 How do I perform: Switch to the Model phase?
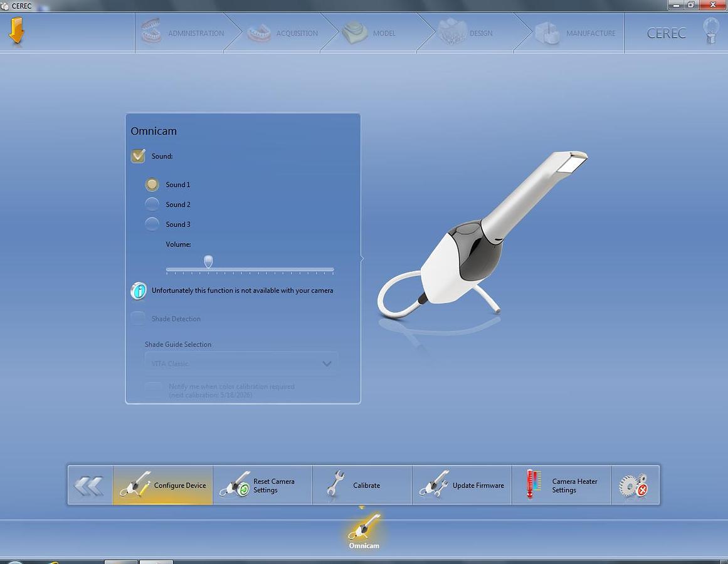[369, 33]
